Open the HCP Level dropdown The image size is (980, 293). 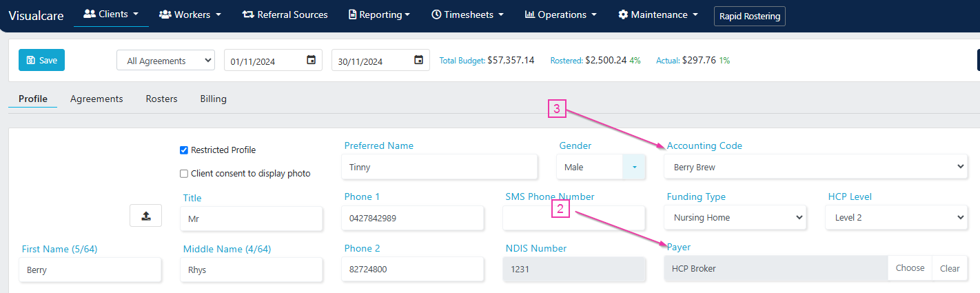coord(897,217)
